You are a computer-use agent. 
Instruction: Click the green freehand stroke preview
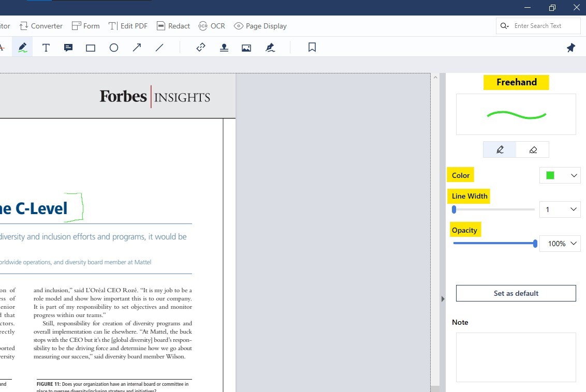[517, 115]
